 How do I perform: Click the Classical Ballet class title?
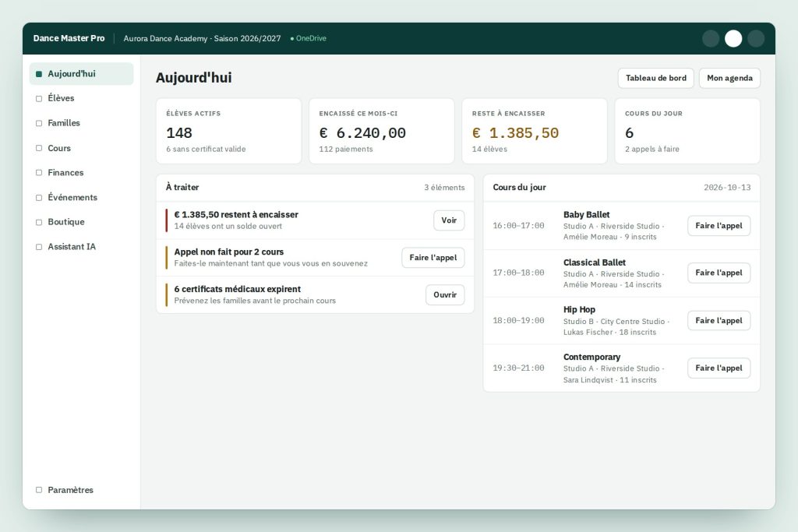(x=595, y=262)
